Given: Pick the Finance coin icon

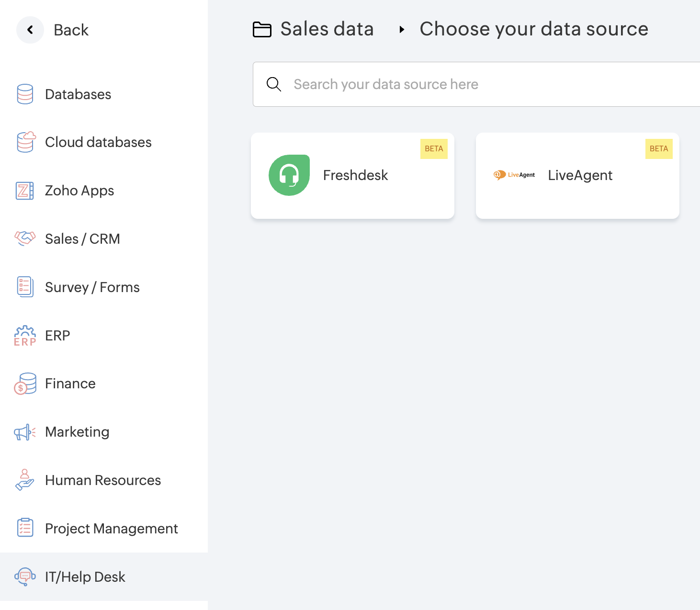Looking at the screenshot, I should coord(25,384).
